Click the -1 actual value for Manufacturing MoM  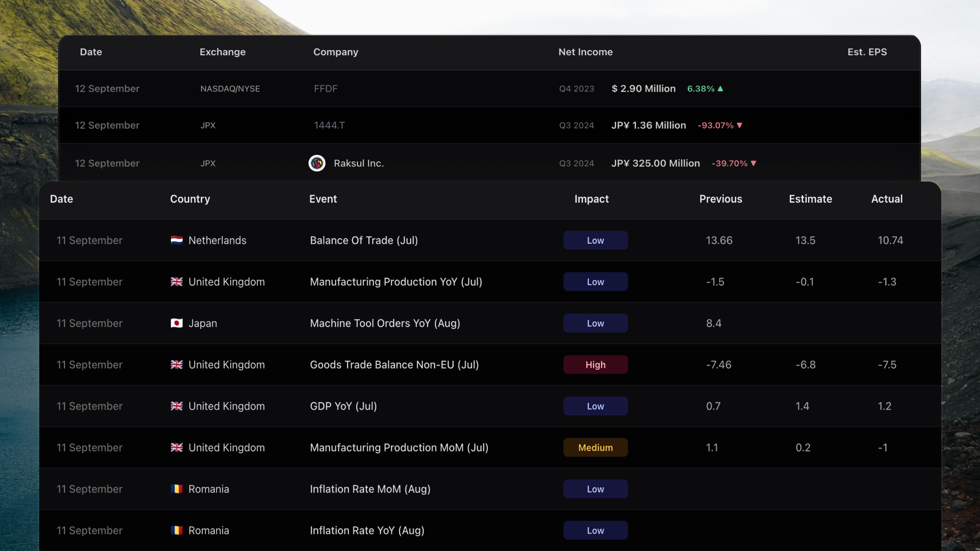882,447
